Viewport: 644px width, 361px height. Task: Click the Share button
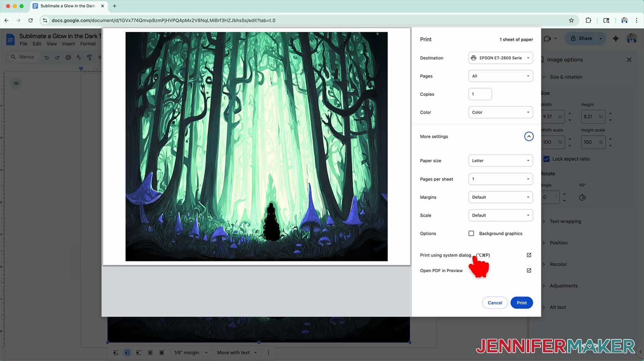click(x=581, y=39)
